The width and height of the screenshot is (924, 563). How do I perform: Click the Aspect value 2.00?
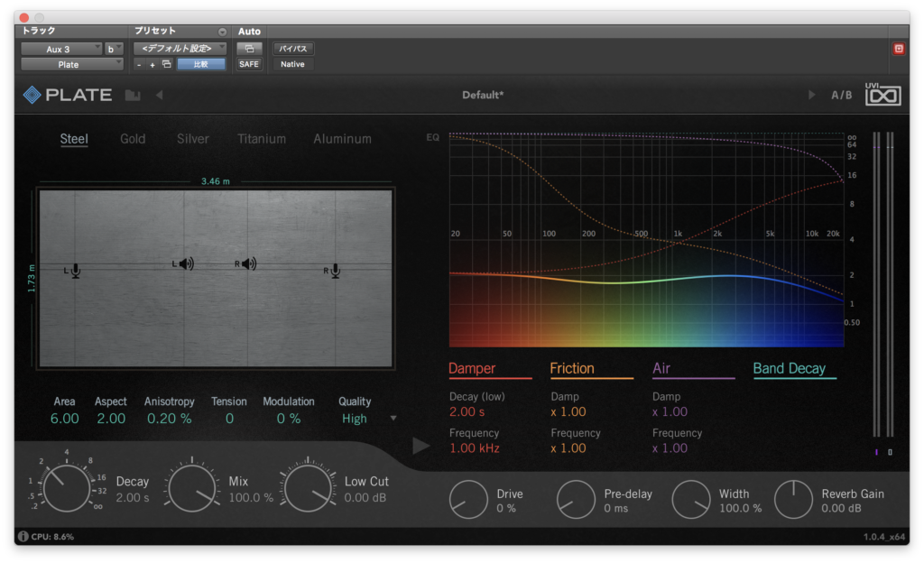(x=111, y=419)
